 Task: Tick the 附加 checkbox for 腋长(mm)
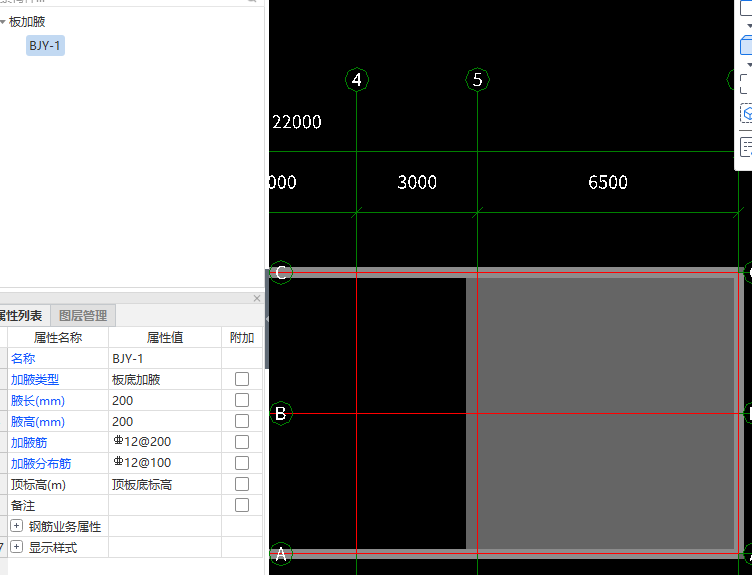[242, 400]
